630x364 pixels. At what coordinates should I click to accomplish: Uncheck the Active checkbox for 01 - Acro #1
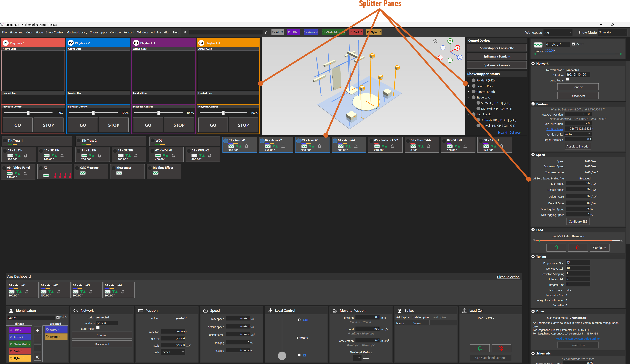[x=573, y=44]
